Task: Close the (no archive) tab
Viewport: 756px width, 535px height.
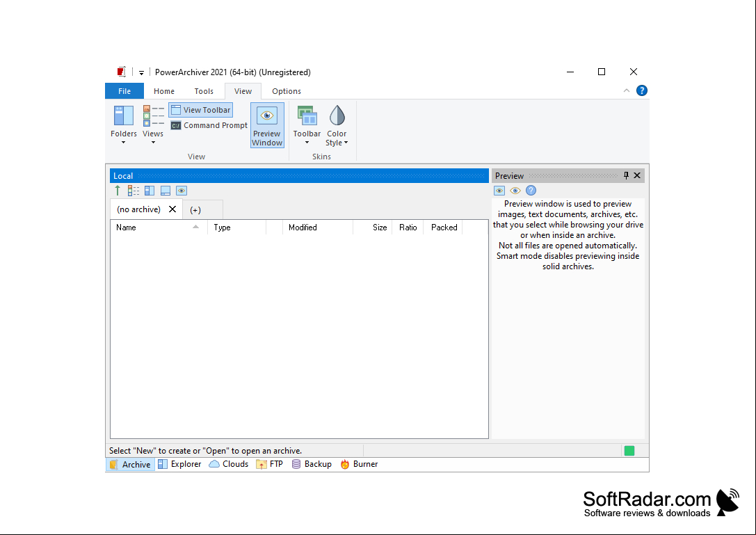Action: [172, 209]
